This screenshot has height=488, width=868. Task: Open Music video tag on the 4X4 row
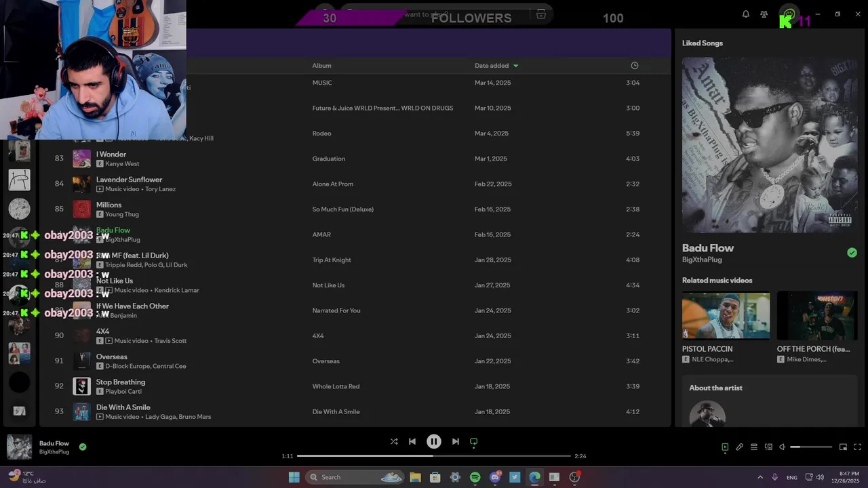point(131,341)
